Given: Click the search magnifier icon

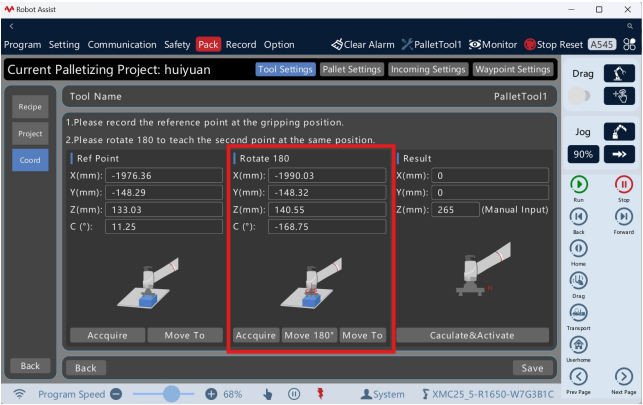Looking at the screenshot, I should coord(630,26).
